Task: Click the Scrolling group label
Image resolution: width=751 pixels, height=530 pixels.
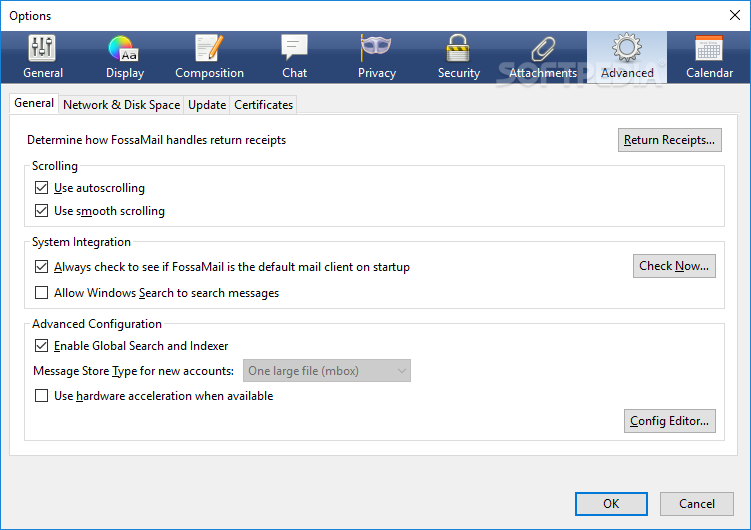Action: [55, 166]
